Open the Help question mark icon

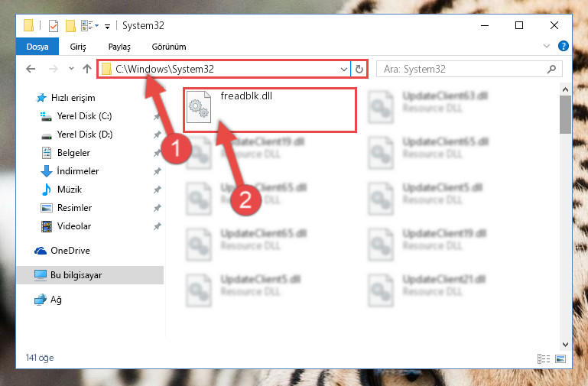[x=563, y=46]
